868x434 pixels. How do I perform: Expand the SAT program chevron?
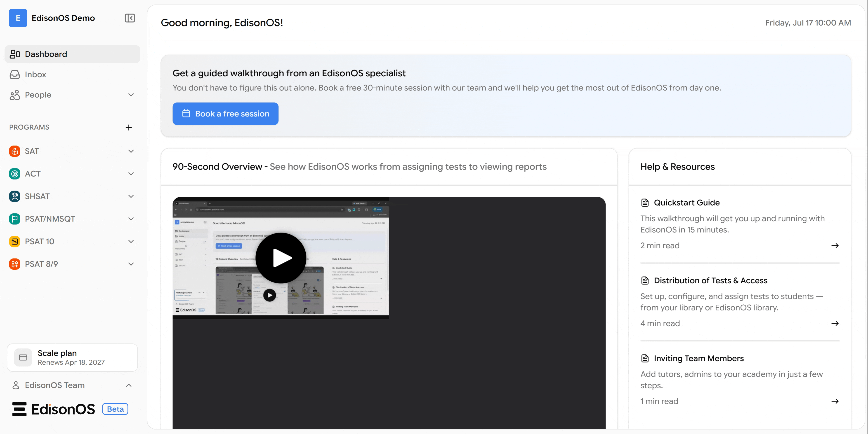pos(131,151)
